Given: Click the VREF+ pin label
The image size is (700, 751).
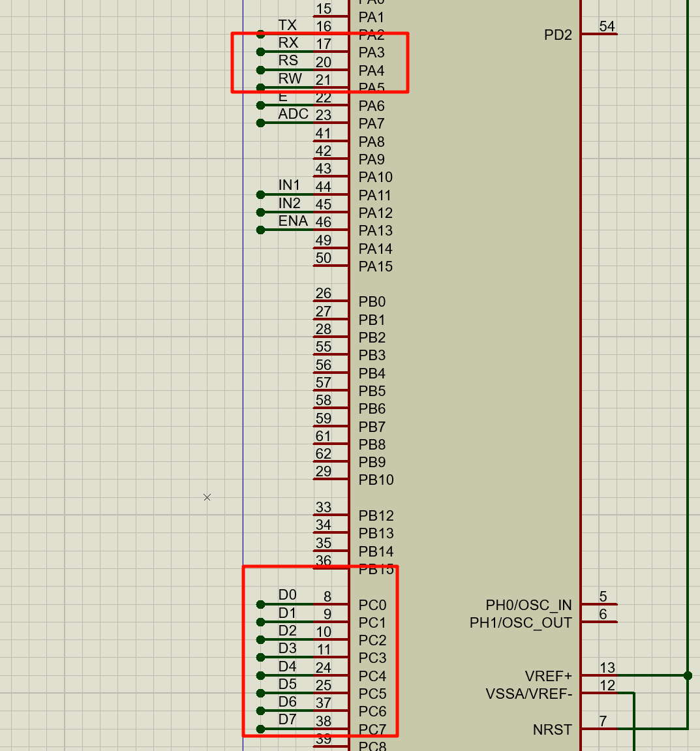Looking at the screenshot, I should click(548, 676).
